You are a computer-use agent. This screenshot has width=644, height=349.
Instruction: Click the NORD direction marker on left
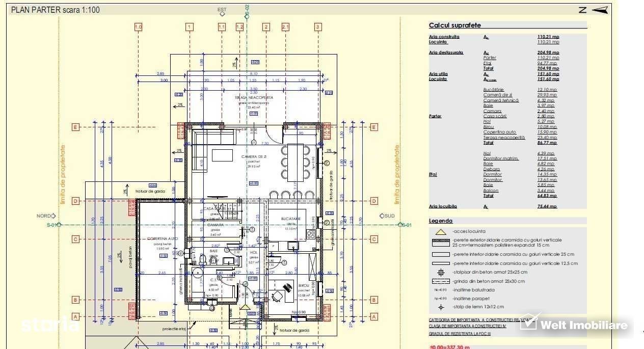pos(44,216)
